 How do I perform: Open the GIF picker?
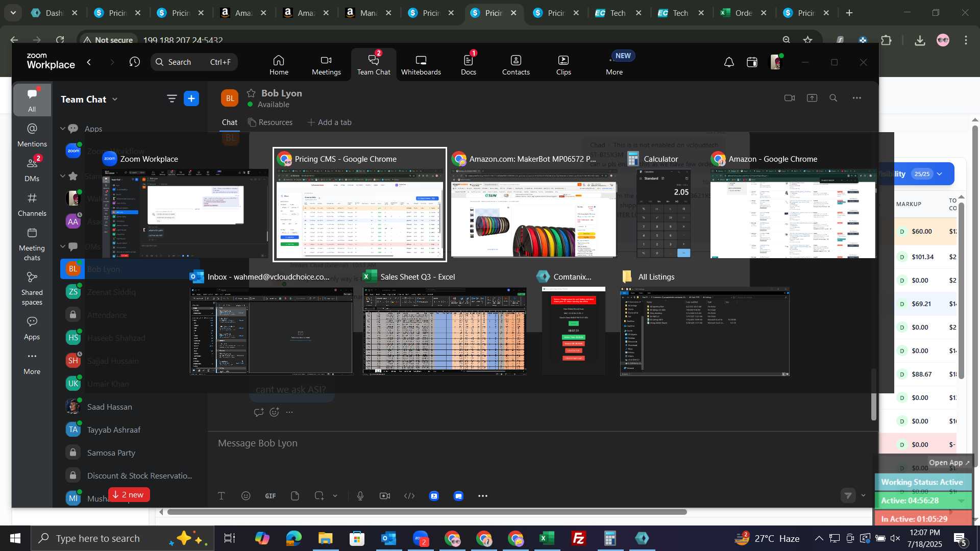coord(271,496)
